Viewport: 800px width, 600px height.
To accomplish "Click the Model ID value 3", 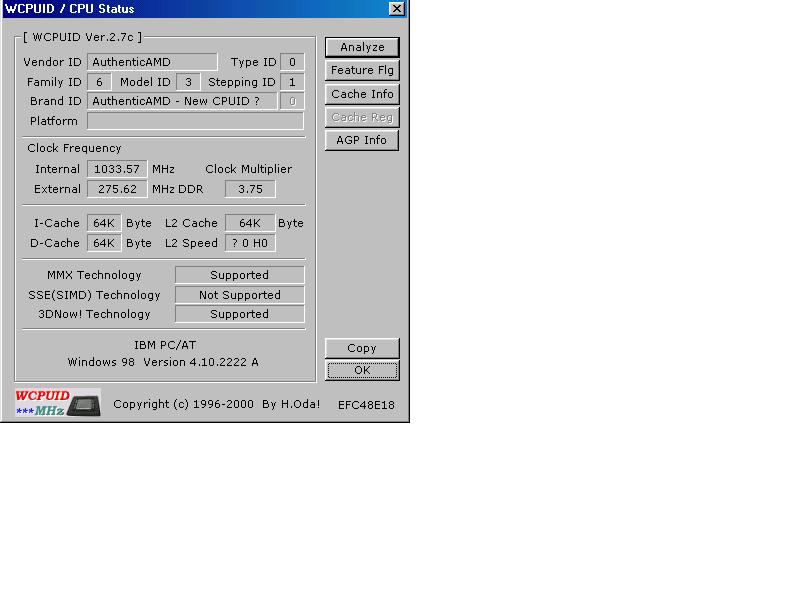I will [188, 82].
